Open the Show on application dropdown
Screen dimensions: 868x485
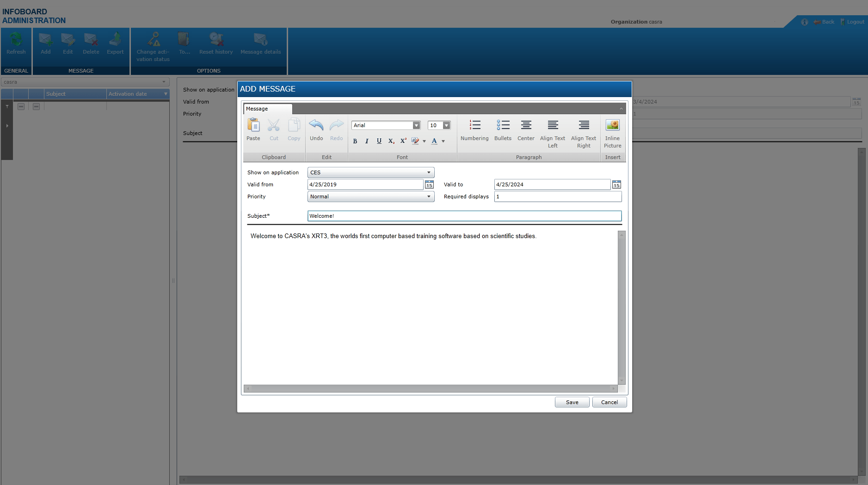tap(428, 172)
